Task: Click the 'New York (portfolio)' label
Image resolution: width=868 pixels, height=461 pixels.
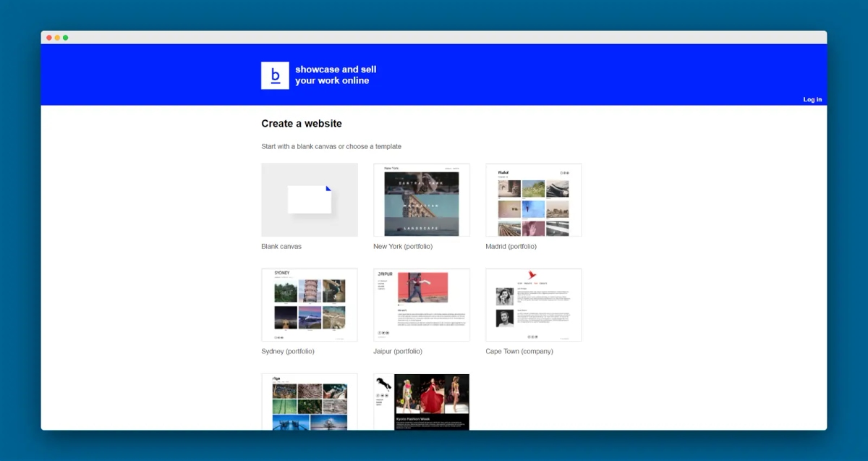Action: (403, 247)
